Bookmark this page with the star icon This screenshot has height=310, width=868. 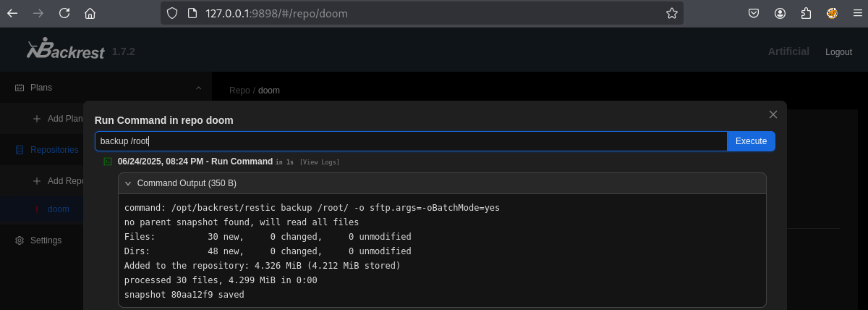point(671,13)
